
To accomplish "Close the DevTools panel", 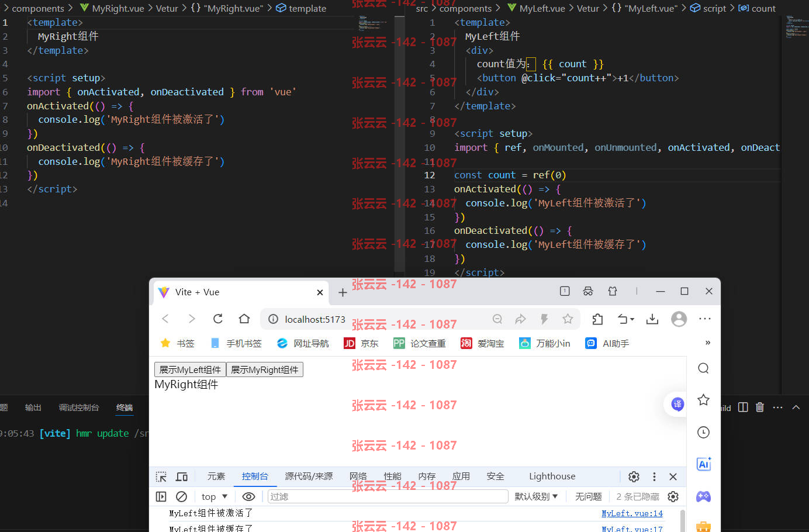I will [673, 476].
